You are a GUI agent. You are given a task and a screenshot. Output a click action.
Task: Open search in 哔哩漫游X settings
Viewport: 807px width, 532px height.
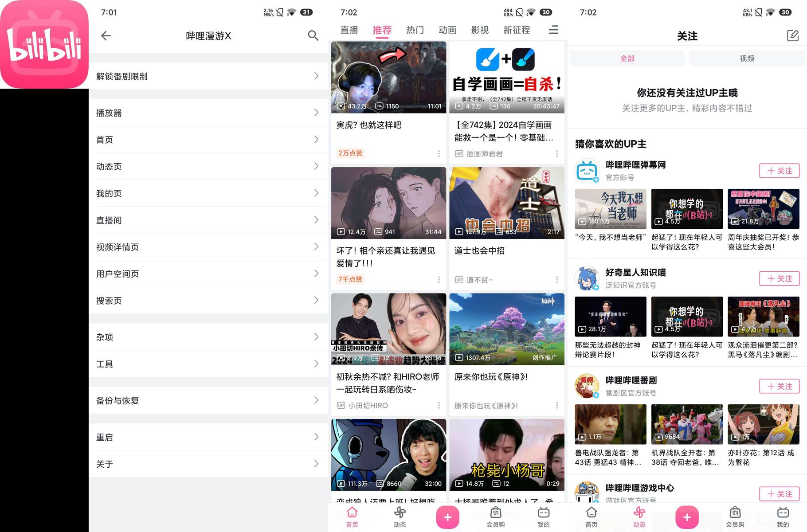(313, 36)
